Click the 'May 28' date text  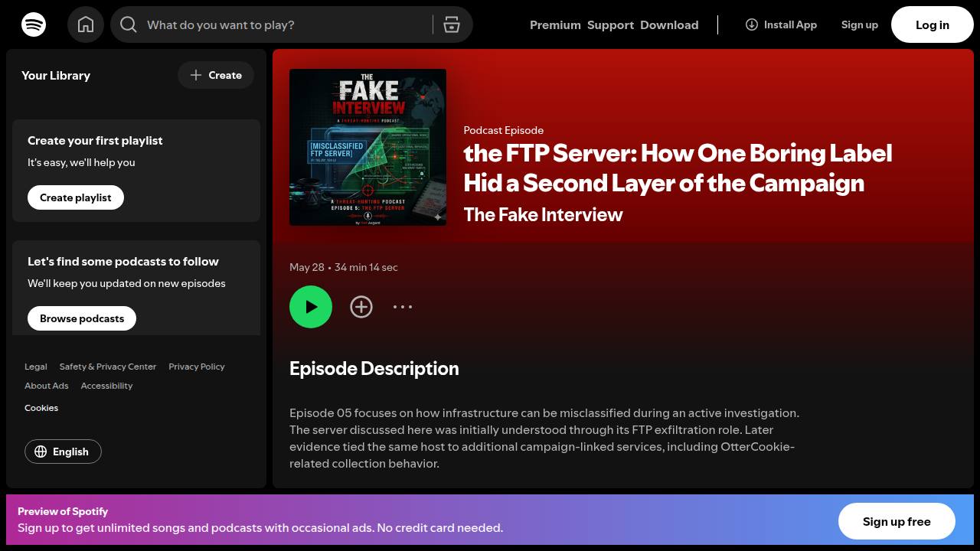click(307, 267)
